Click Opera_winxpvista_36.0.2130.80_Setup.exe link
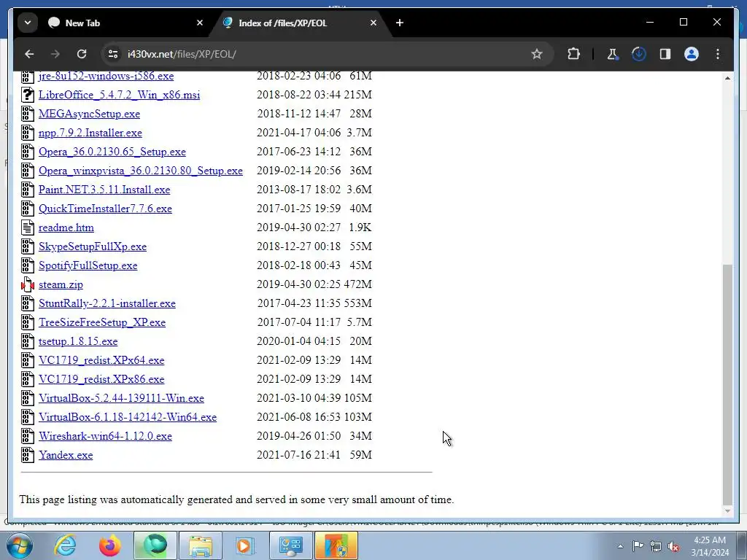This screenshot has width=747, height=560. tap(141, 171)
